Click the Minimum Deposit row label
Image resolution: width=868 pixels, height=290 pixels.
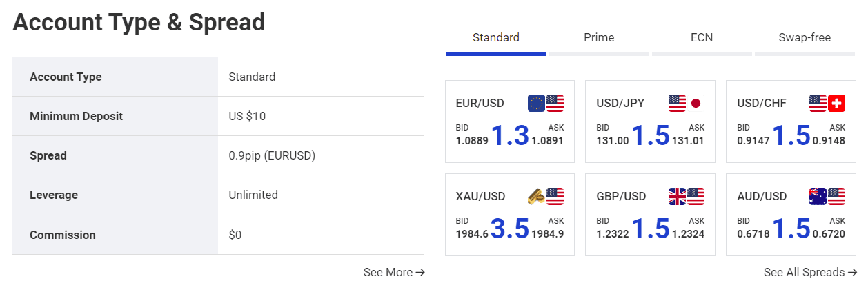[x=76, y=116]
